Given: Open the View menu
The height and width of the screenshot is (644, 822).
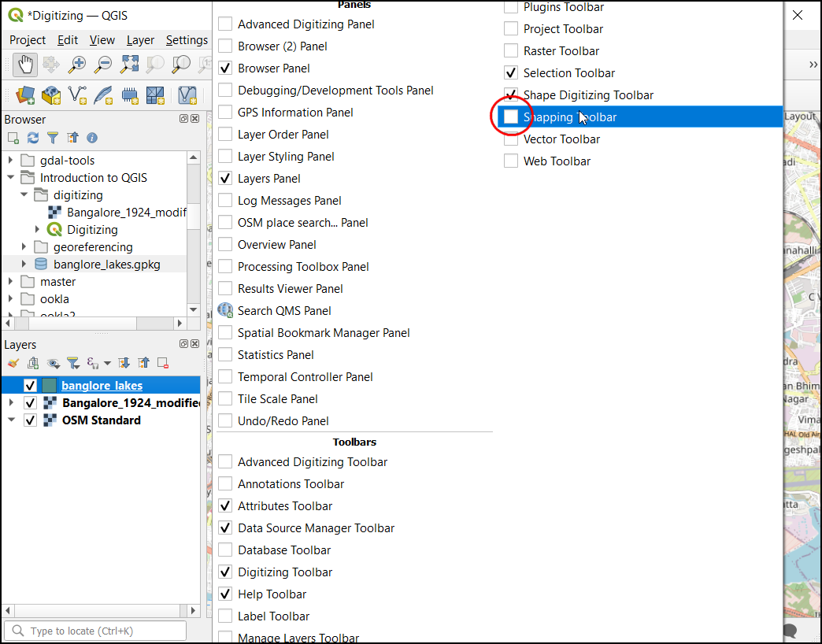Looking at the screenshot, I should pyautogui.click(x=102, y=40).
